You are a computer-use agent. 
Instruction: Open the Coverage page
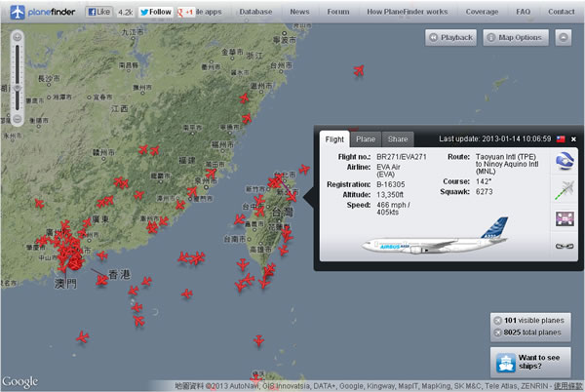pyautogui.click(x=482, y=12)
